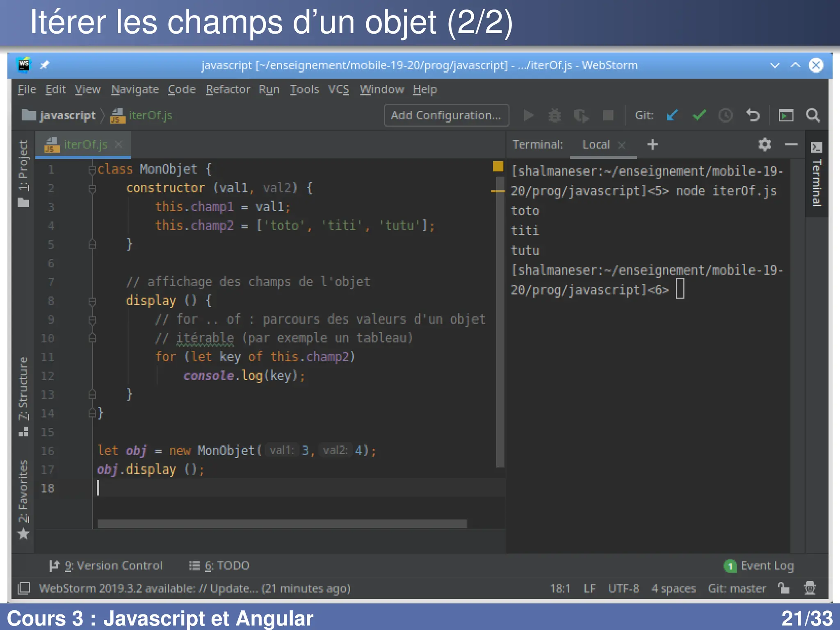840x630 pixels.
Task: Collapse the class MonObjet fold marker
Action: (x=92, y=169)
